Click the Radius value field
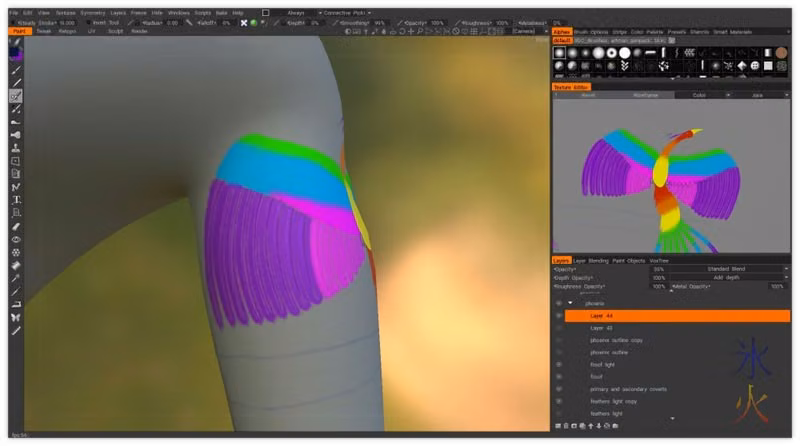 coord(172,23)
